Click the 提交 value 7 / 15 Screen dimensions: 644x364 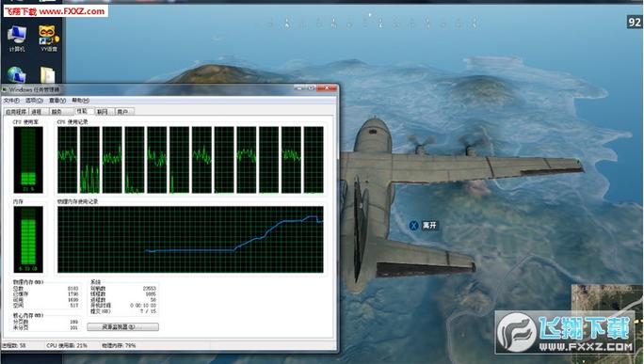click(x=148, y=311)
